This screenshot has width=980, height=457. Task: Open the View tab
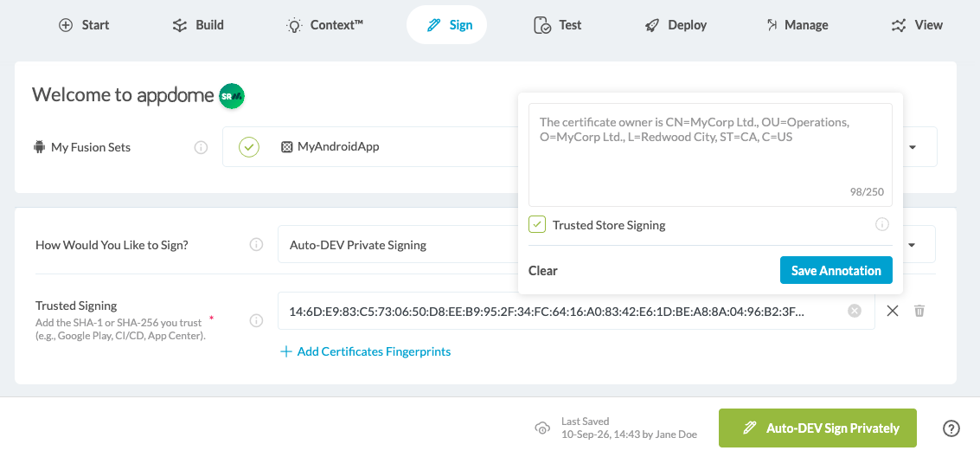(x=917, y=25)
